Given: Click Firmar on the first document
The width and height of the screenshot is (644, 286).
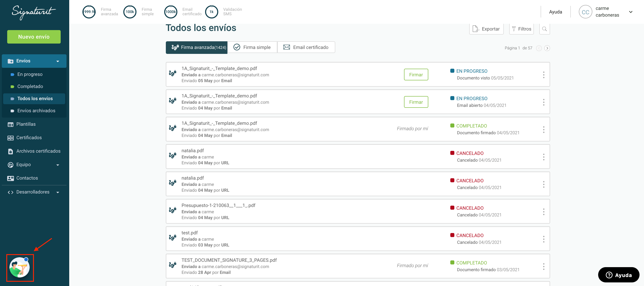Looking at the screenshot, I should [416, 75].
